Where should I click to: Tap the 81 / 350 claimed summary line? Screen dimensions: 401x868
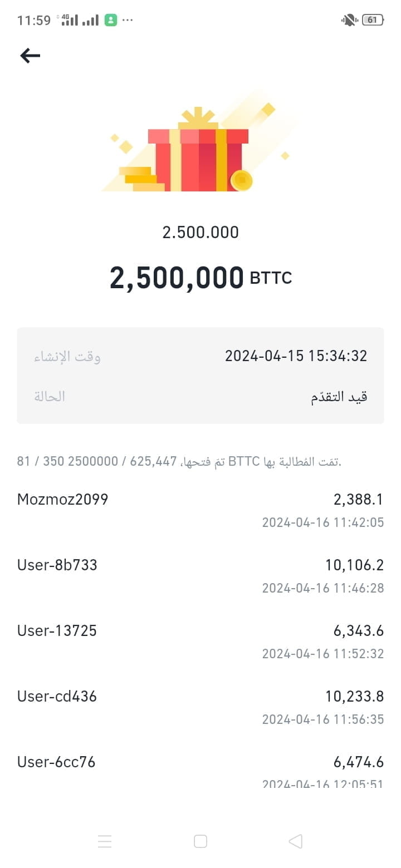179,461
